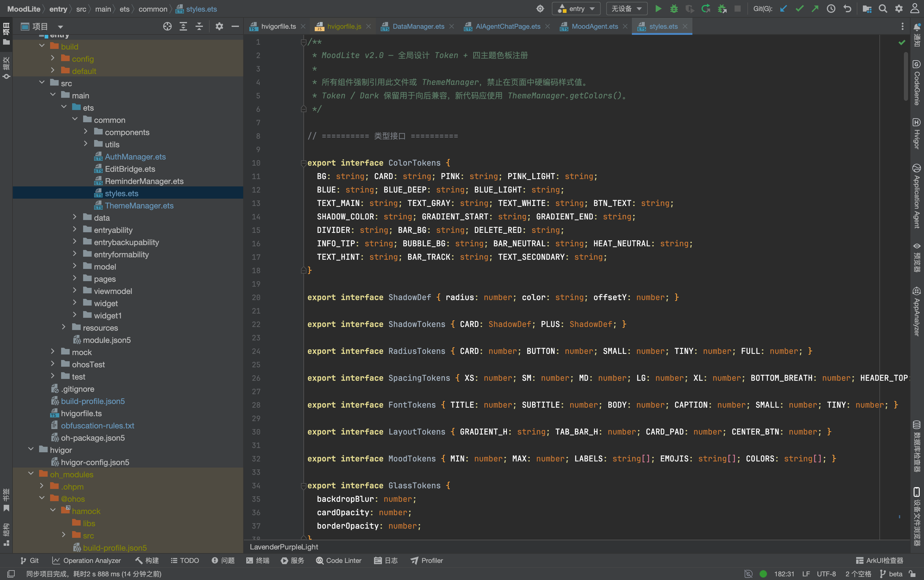Open the user account icon
This screenshot has width=924, height=580.
point(915,9)
